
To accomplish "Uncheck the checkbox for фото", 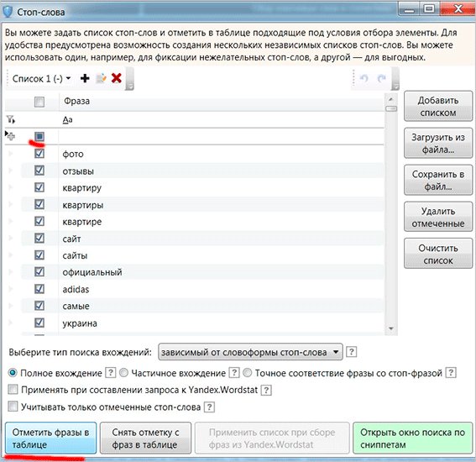I will (39, 154).
